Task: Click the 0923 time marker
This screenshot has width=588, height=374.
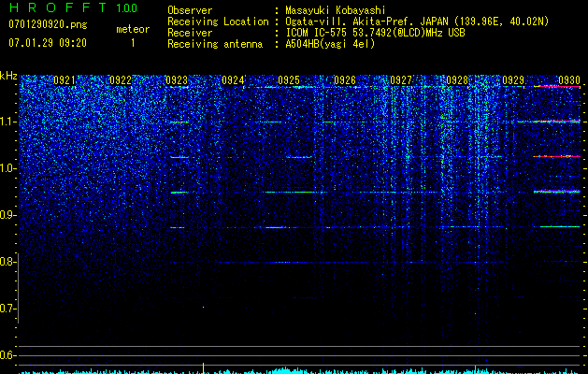Action: (x=177, y=80)
